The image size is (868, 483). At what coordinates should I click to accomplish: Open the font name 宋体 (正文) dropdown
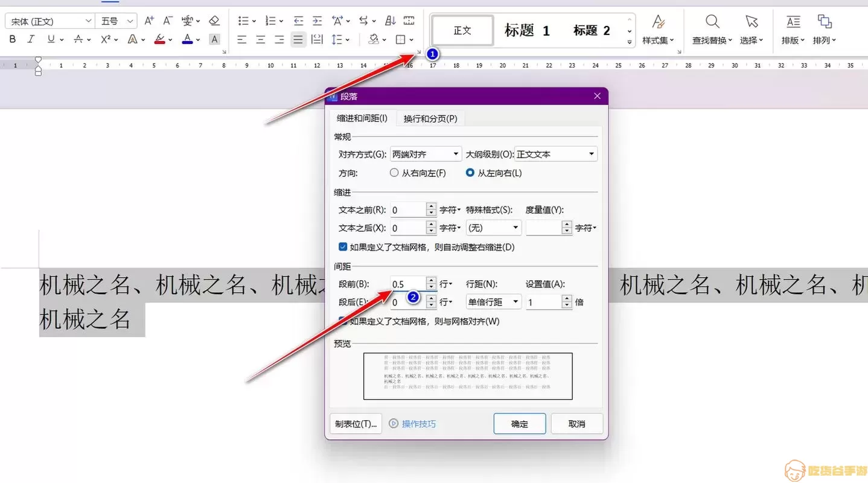click(88, 21)
